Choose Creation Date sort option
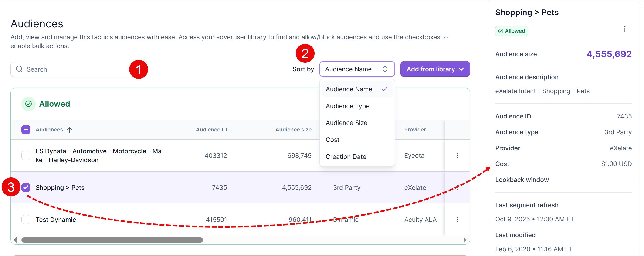 click(x=346, y=157)
